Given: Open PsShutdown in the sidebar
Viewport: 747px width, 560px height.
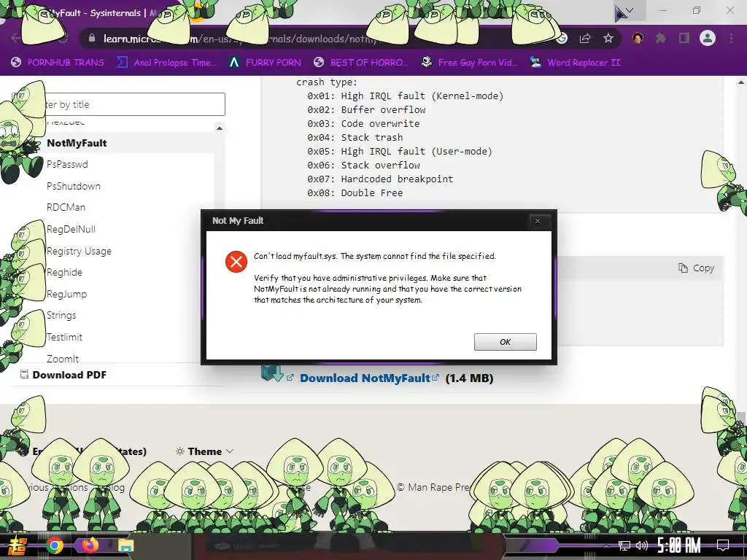Looking at the screenshot, I should tap(74, 186).
